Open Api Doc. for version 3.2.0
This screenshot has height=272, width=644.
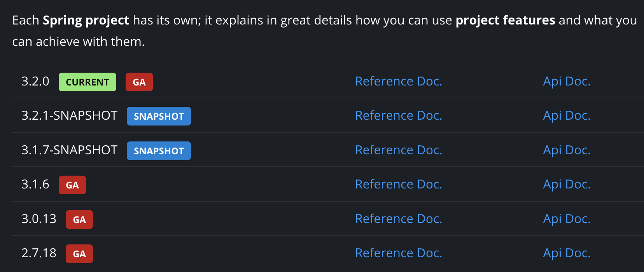point(567,81)
